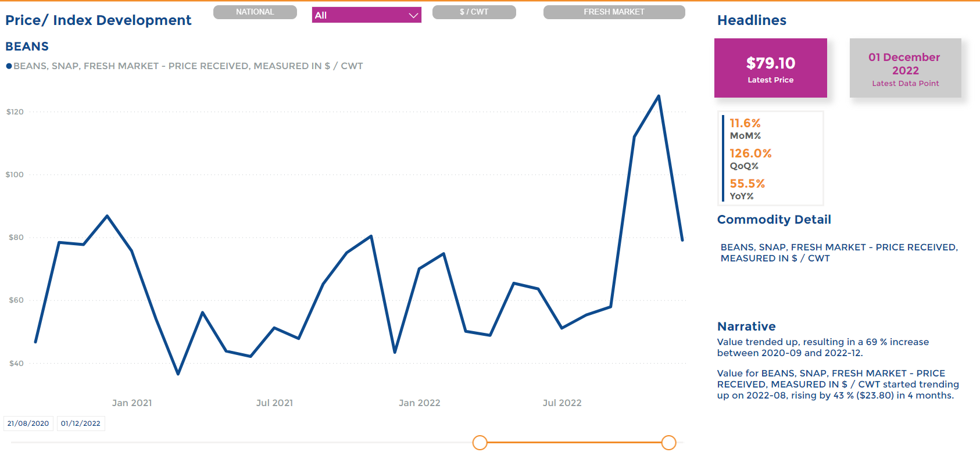The image size is (980, 452).
Task: Click the $60 y-axis label
Action: coord(16,300)
